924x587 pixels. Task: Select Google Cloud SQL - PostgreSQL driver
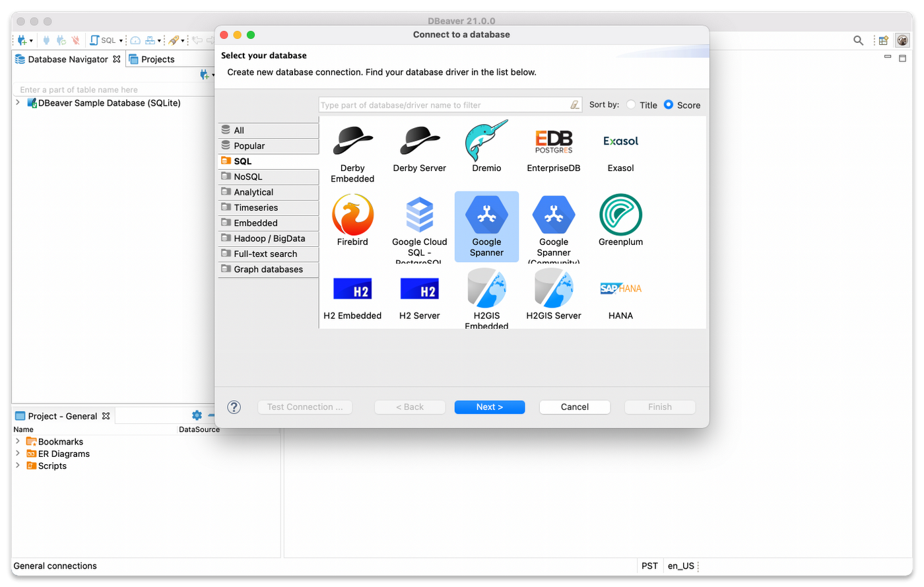(x=420, y=228)
